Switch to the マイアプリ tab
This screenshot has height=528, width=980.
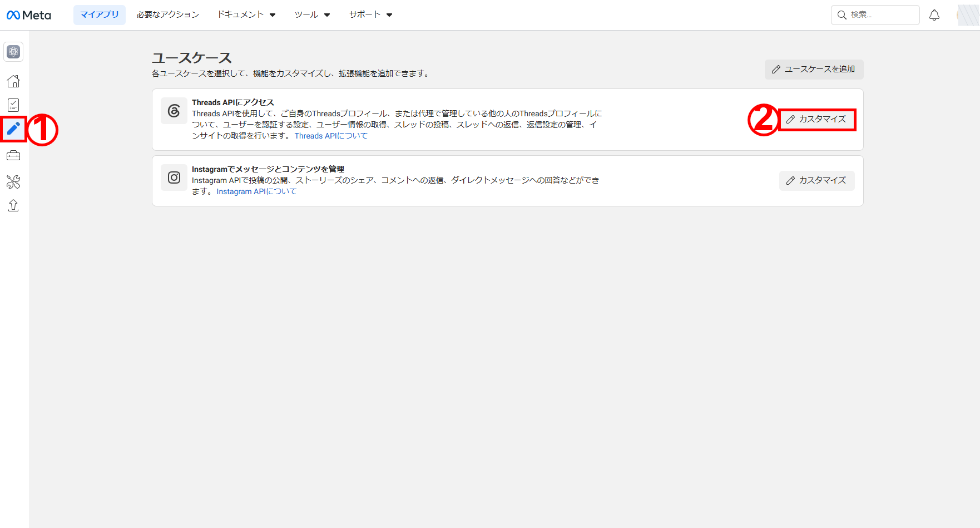pyautogui.click(x=100, y=15)
